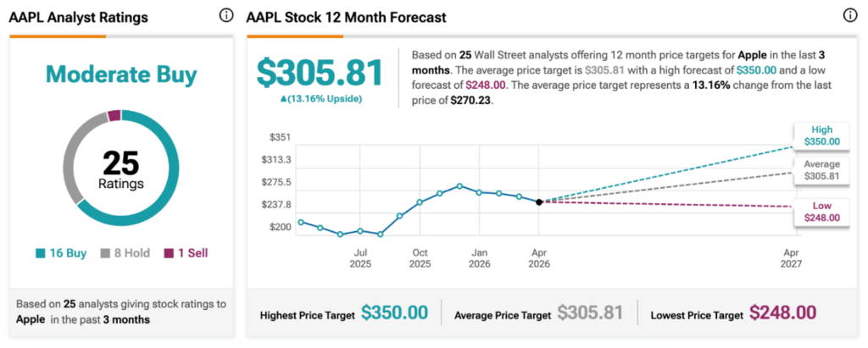Click info icon beside AAPL Analyst Ratings
The height and width of the screenshot is (348, 868).
[x=225, y=16]
